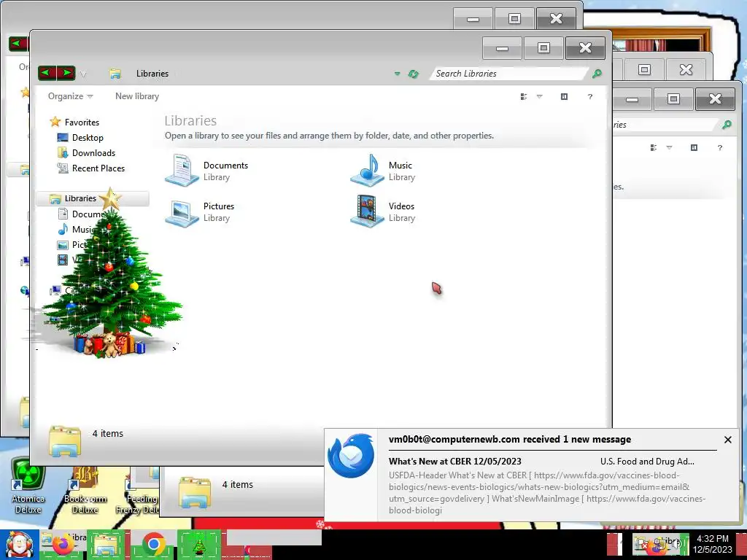
Task: Open the Organize menu
Action: coord(70,96)
